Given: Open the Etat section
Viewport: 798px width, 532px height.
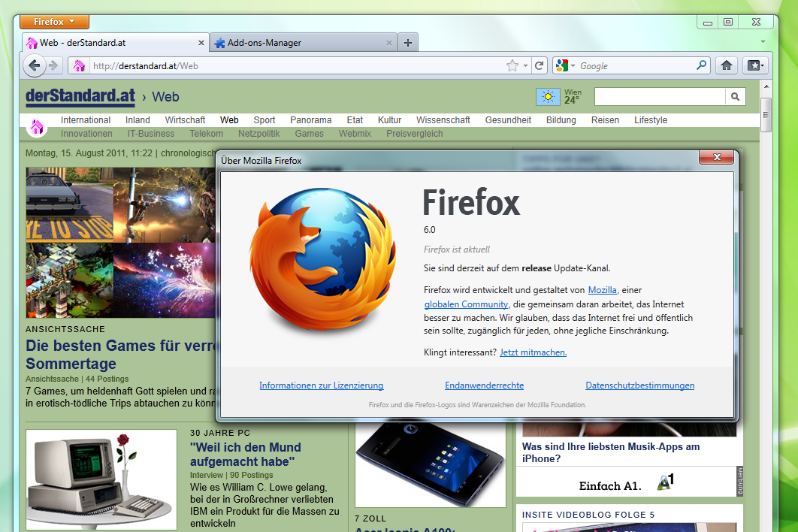Looking at the screenshot, I should (x=355, y=120).
